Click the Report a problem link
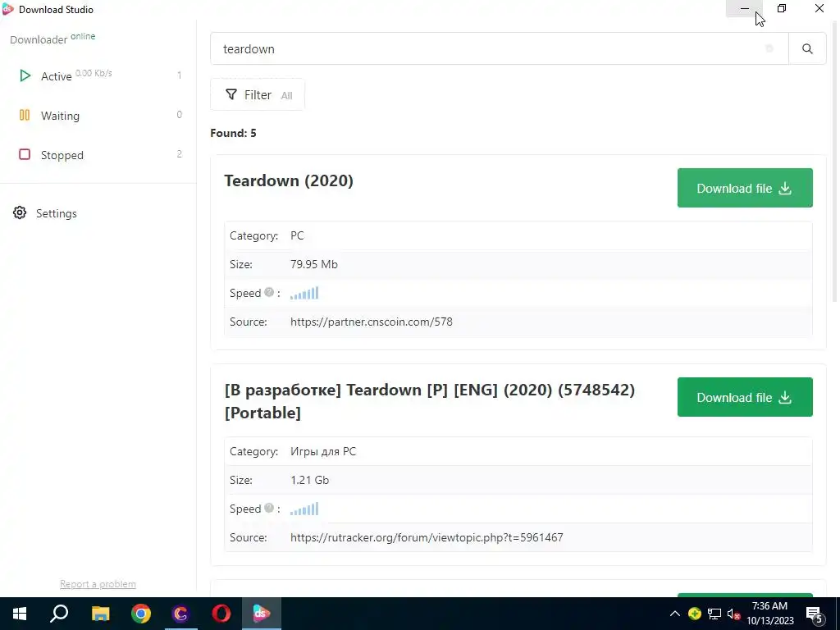 98,584
